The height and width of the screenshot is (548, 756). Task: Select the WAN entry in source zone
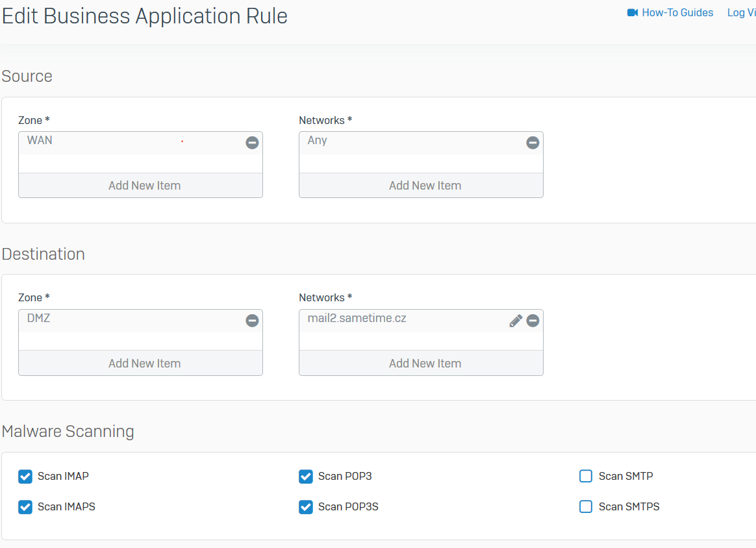[x=40, y=140]
